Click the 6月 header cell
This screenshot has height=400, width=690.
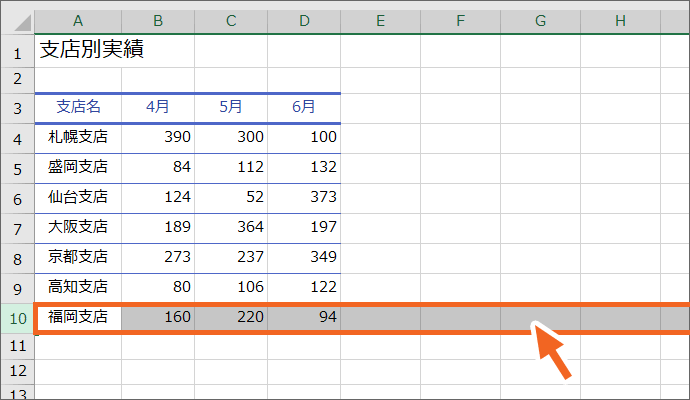[x=304, y=108]
